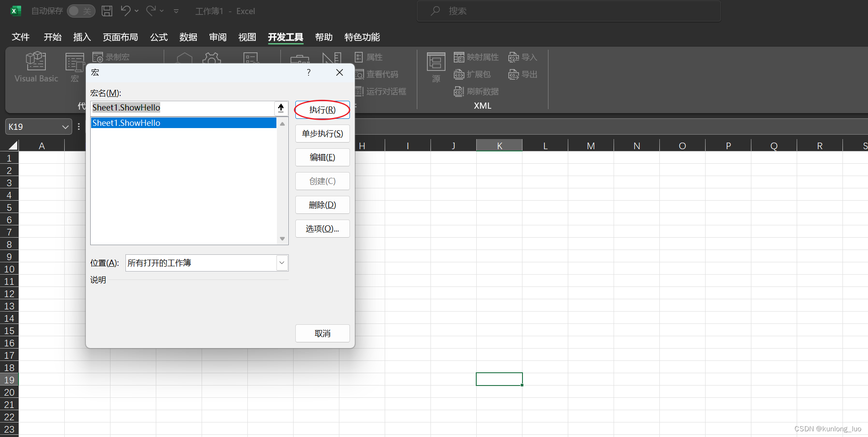Close the 宏 (Macro) dialog
Screen dimensions: 868x437
pos(339,73)
